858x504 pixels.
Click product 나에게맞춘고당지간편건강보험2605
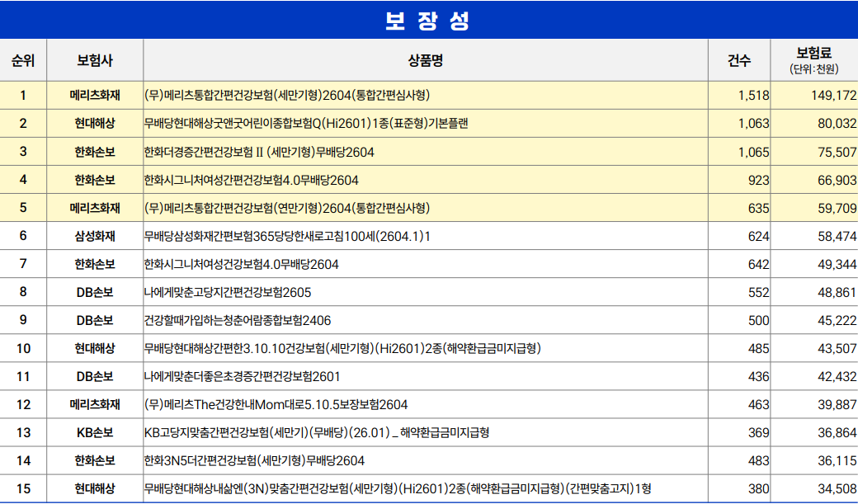coord(228,292)
